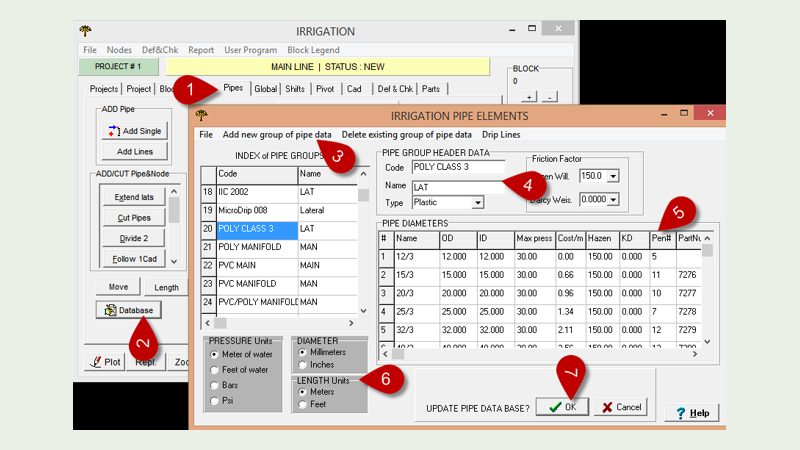Image resolution: width=800 pixels, height=450 pixels.
Task: Switch to the Global tab
Action: (x=265, y=89)
